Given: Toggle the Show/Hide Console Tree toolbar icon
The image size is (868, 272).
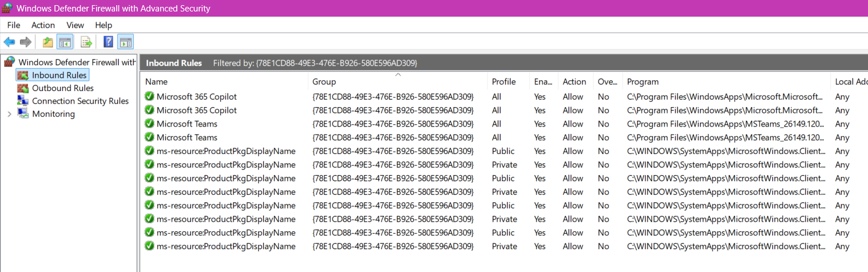Looking at the screenshot, I should click(65, 42).
